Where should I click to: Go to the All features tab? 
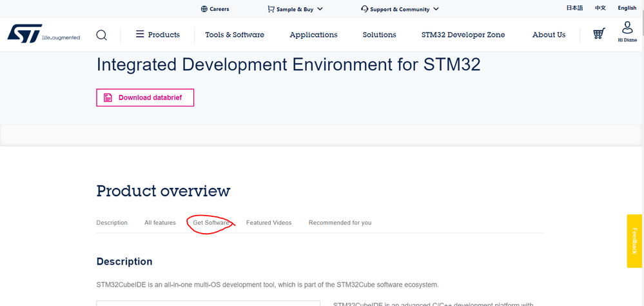(x=160, y=223)
